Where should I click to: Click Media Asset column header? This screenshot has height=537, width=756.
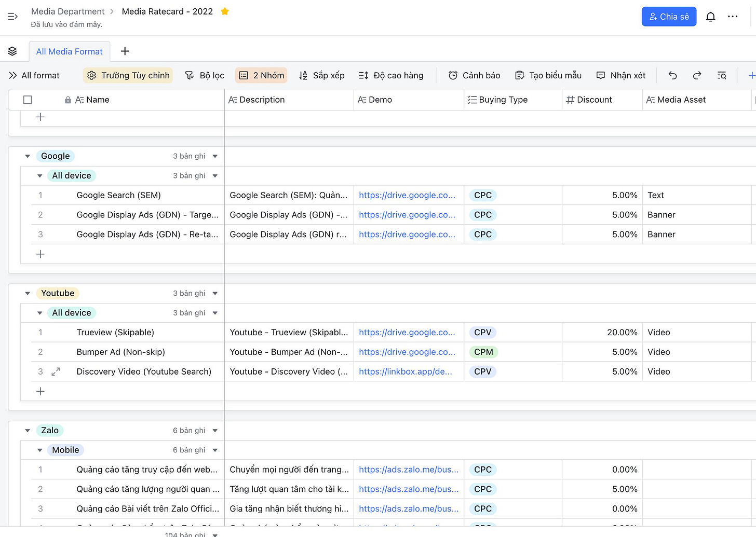click(697, 100)
